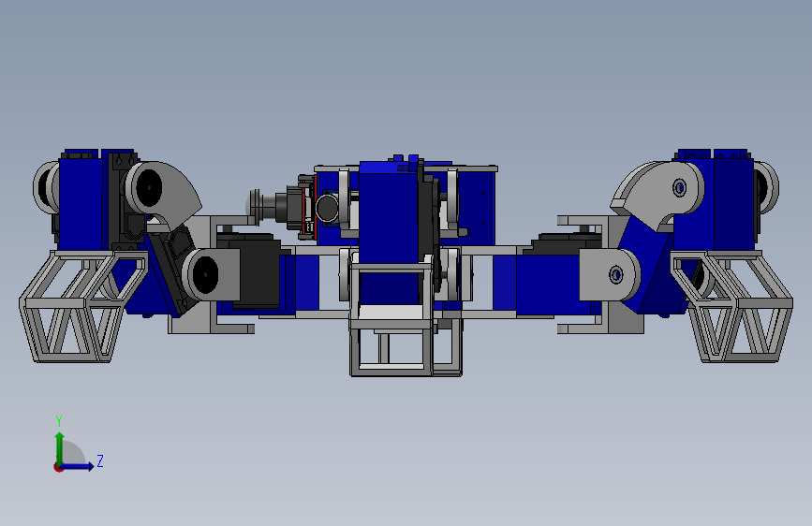The image size is (812, 526).
Task: Click the red origin dot of the triad
Action: pos(57,467)
